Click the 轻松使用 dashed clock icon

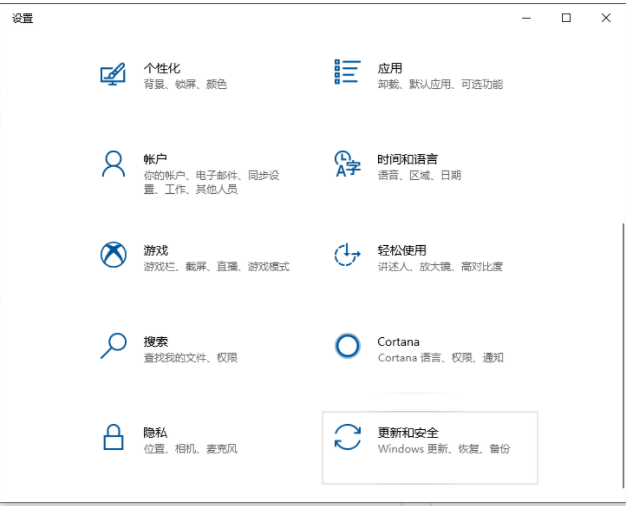(x=346, y=255)
